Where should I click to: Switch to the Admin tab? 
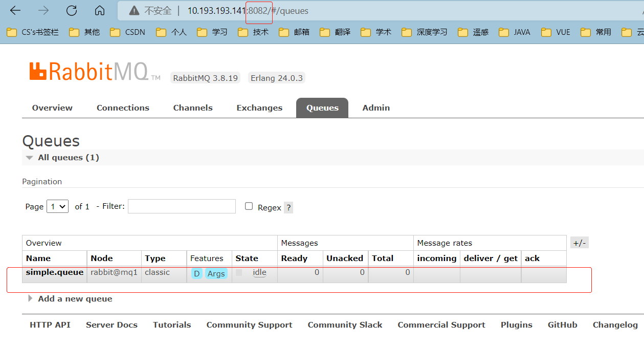376,108
